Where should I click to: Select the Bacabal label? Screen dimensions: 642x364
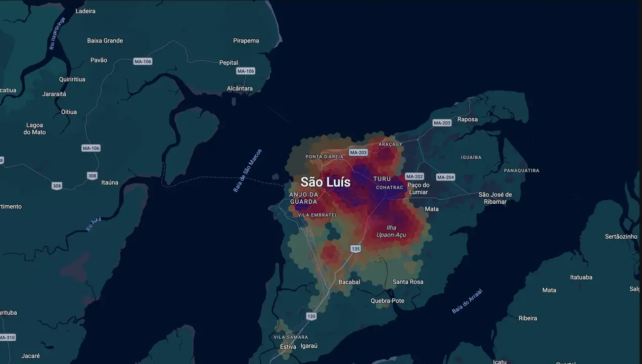(x=349, y=282)
